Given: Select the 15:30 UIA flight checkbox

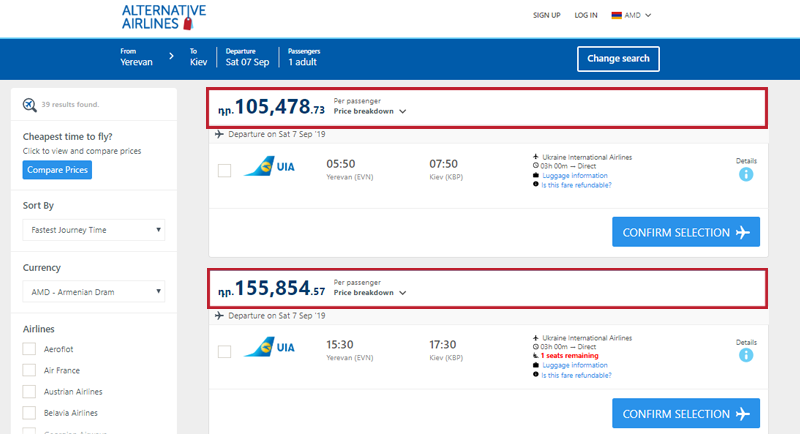Looking at the screenshot, I should click(224, 351).
